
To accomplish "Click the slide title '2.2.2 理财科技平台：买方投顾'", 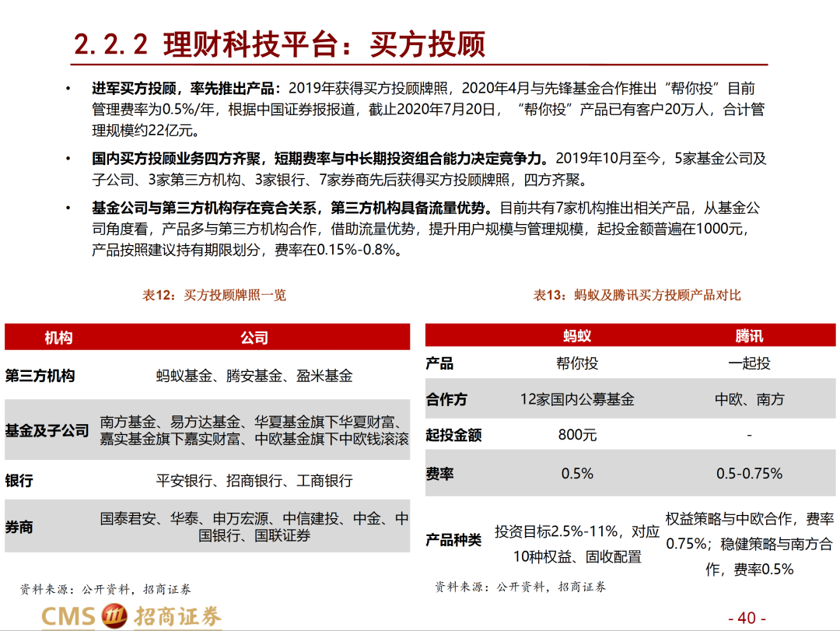I will pos(279,44).
